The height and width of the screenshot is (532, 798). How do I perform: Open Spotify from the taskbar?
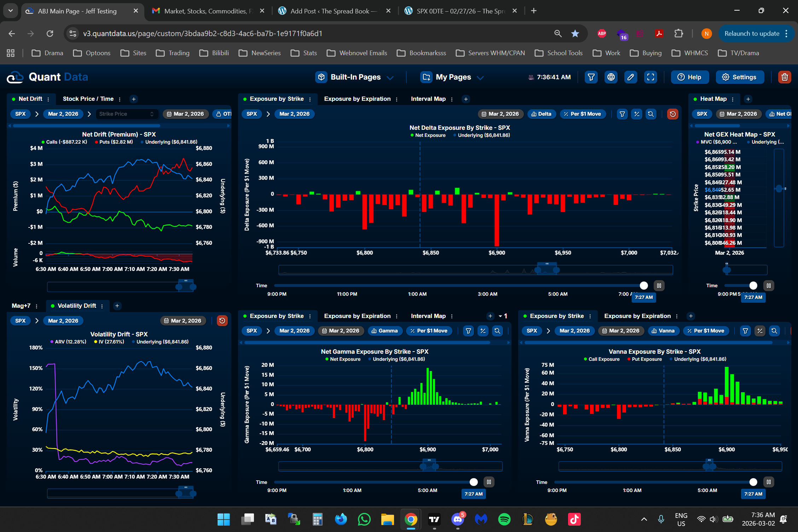click(504, 519)
